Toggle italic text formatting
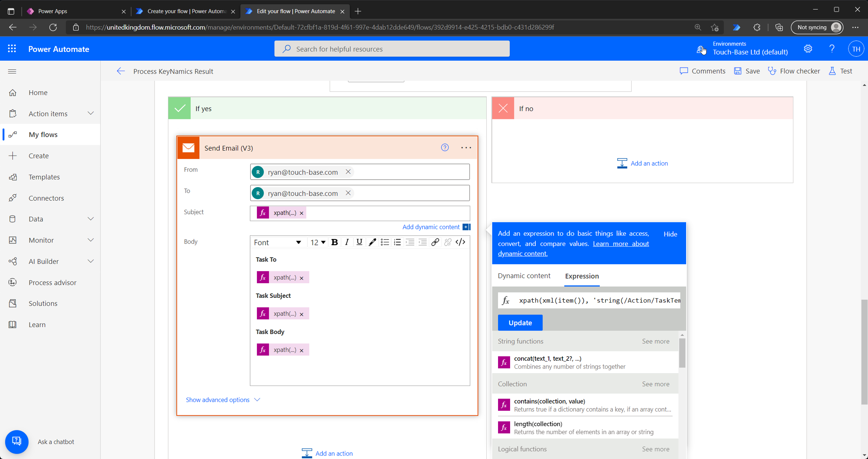868x459 pixels. point(347,242)
